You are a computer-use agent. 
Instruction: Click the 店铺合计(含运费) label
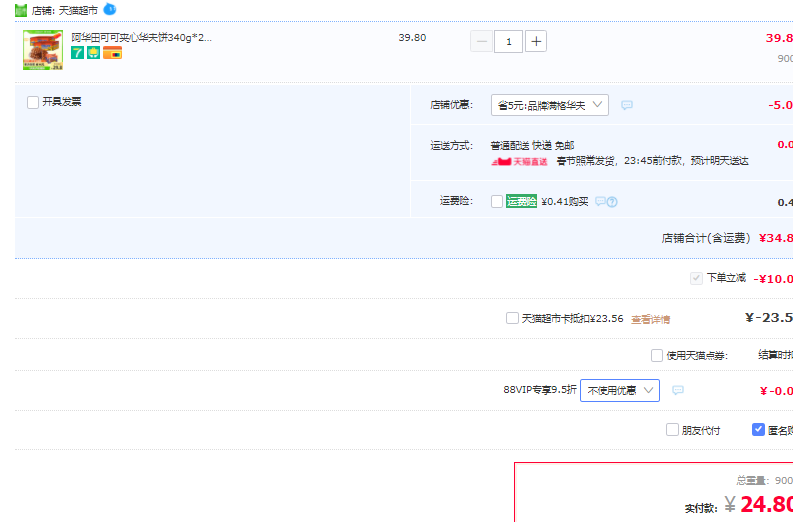[706, 238]
